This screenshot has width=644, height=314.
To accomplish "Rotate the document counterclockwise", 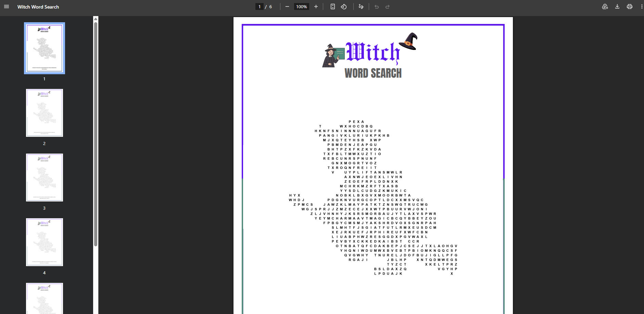I will coord(344,7).
